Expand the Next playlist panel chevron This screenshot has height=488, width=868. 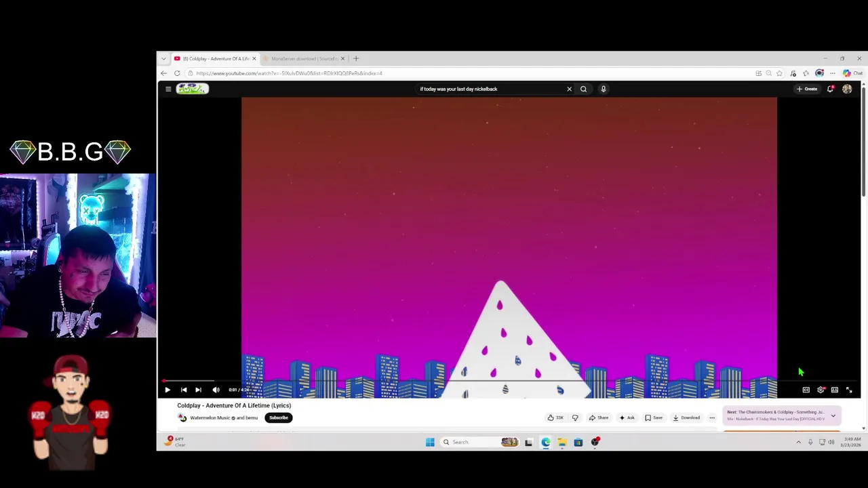point(833,415)
